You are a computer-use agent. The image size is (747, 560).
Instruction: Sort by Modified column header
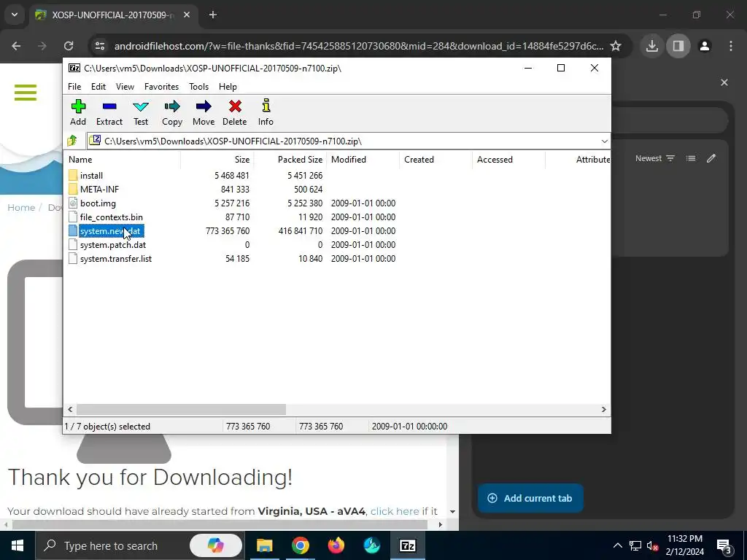[363, 160]
